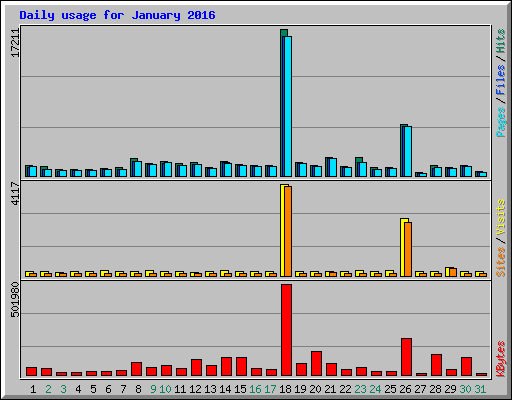
Task: Select the red KBytes bar for day 26
Action: [x=406, y=357]
